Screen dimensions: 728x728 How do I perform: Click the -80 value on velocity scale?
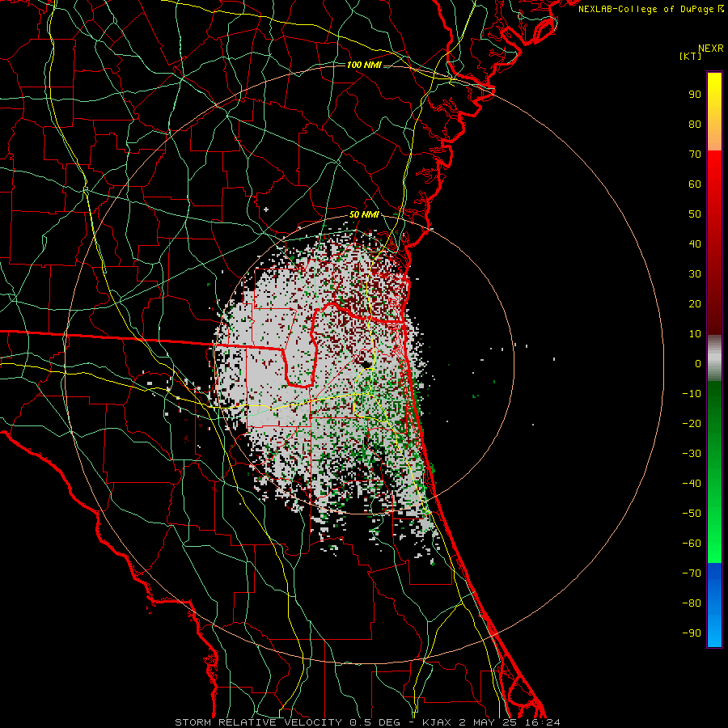[692, 603]
